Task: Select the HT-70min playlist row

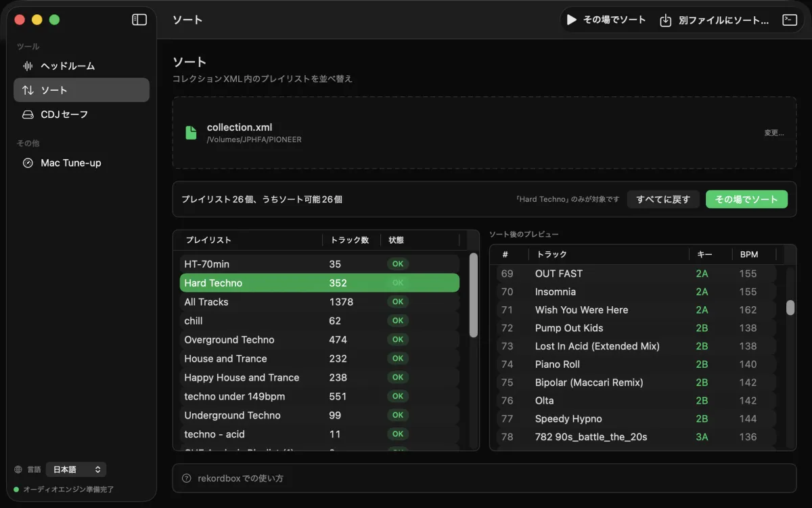Action: [x=319, y=264]
